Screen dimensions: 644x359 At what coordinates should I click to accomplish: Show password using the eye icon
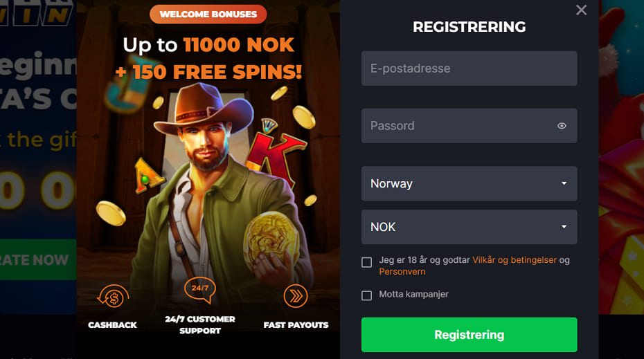[x=562, y=126]
